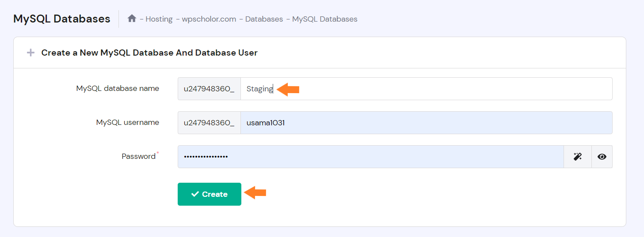Focus the database name field containing Staging
This screenshot has height=237, width=644.
[x=427, y=89]
